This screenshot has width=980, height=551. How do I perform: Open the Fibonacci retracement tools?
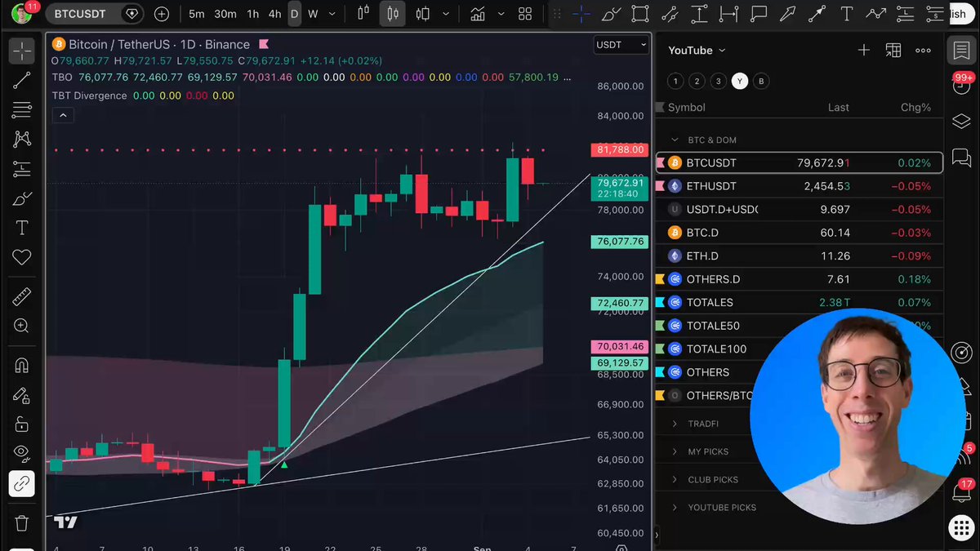[22, 109]
